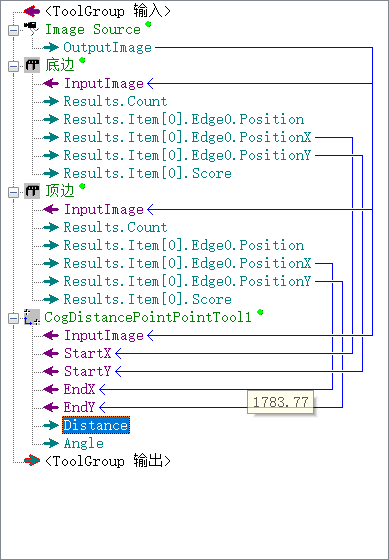Click the 顶边 caliper tool icon
The image size is (389, 560).
click(32, 192)
